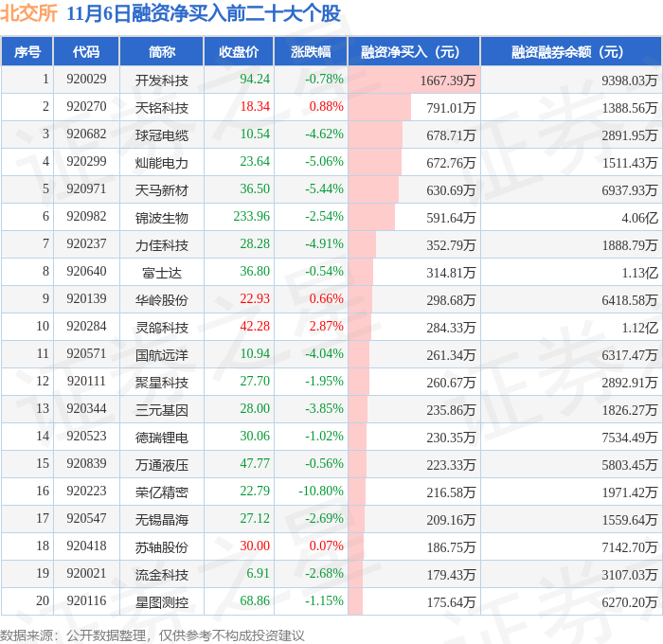The width and height of the screenshot is (663, 644).
Task: Click closing price 6.91
Action: 258,574
